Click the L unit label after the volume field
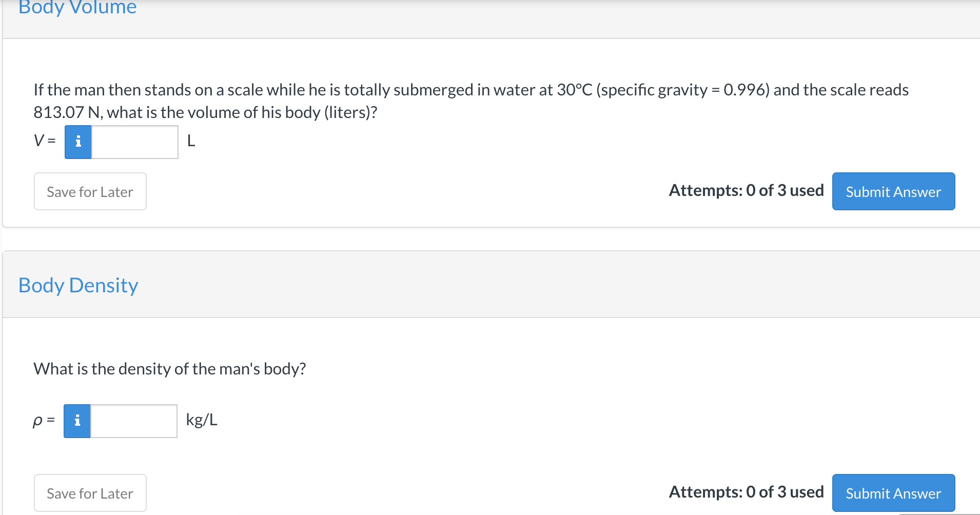The width and height of the screenshot is (980, 515). (191, 141)
